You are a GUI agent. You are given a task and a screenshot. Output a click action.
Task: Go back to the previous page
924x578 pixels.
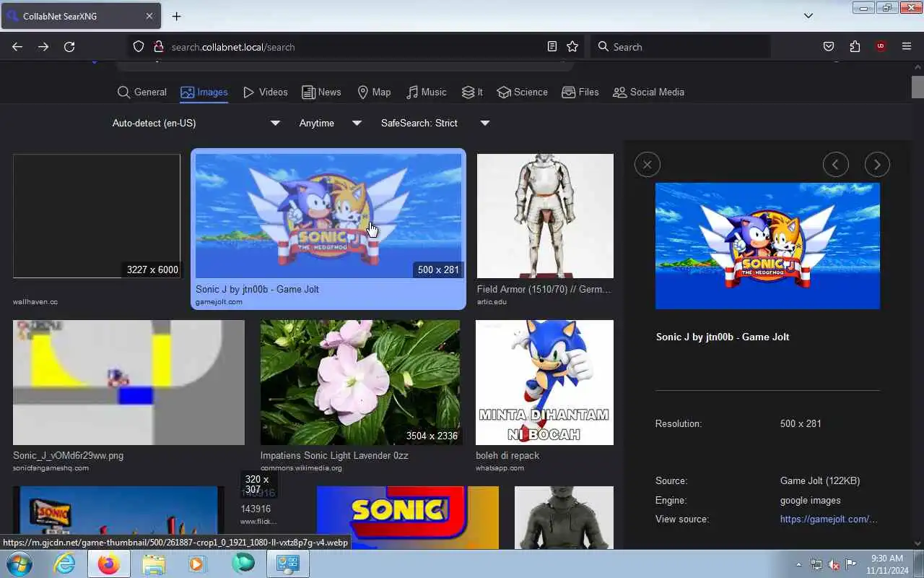pyautogui.click(x=17, y=47)
